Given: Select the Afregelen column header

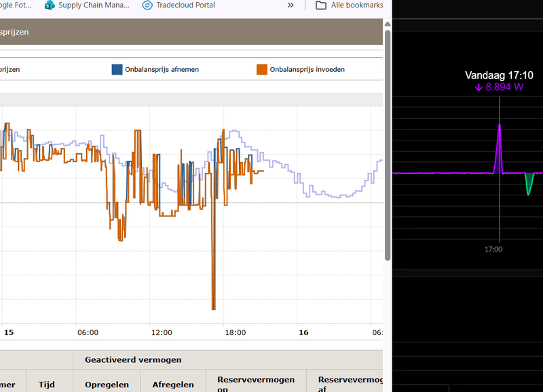Looking at the screenshot, I should pos(173,385).
